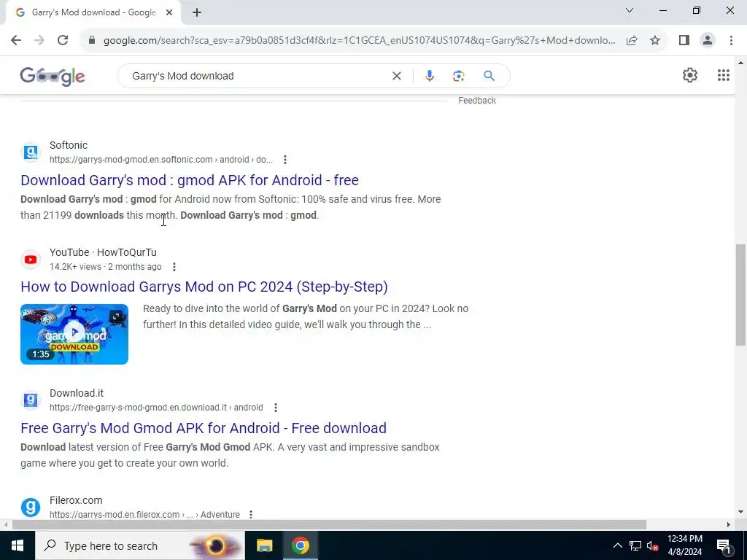This screenshot has height=560, width=747.
Task: Click the Download.it site favicon
Action: tap(31, 400)
